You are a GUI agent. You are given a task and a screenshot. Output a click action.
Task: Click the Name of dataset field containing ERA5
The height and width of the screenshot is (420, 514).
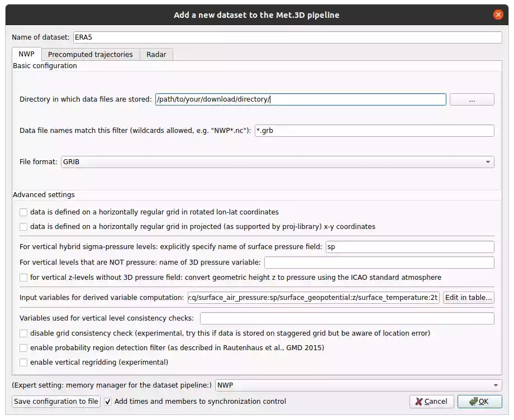pyautogui.click(x=288, y=37)
